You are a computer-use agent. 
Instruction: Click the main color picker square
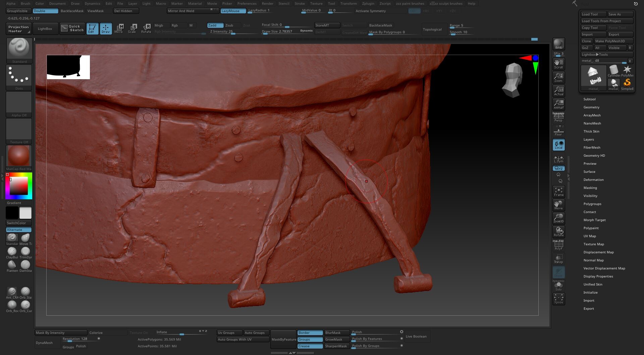(x=18, y=186)
